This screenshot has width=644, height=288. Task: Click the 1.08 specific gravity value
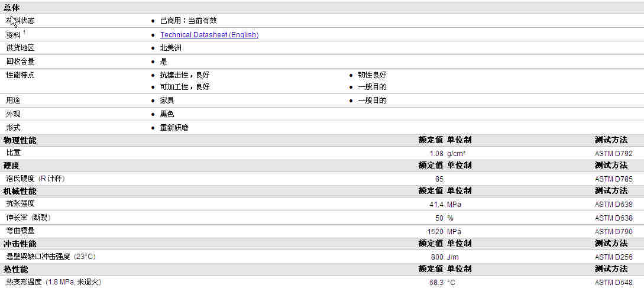[x=436, y=154]
